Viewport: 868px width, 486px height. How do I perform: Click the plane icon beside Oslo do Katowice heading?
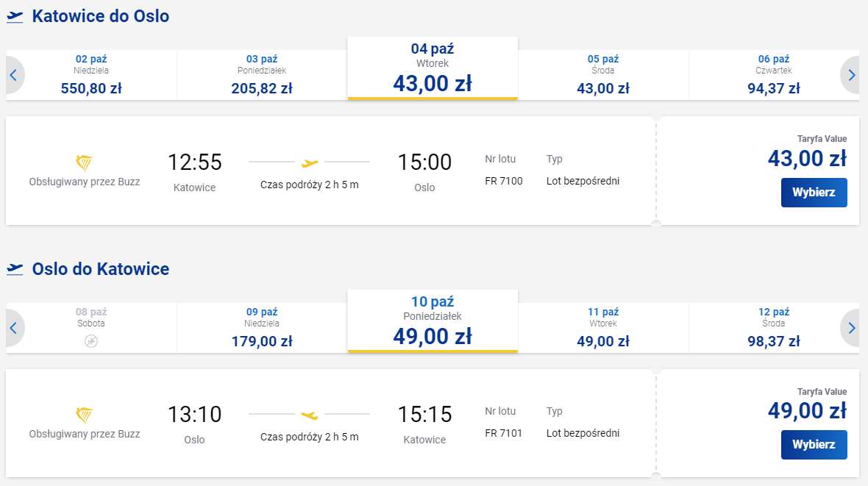(x=14, y=269)
